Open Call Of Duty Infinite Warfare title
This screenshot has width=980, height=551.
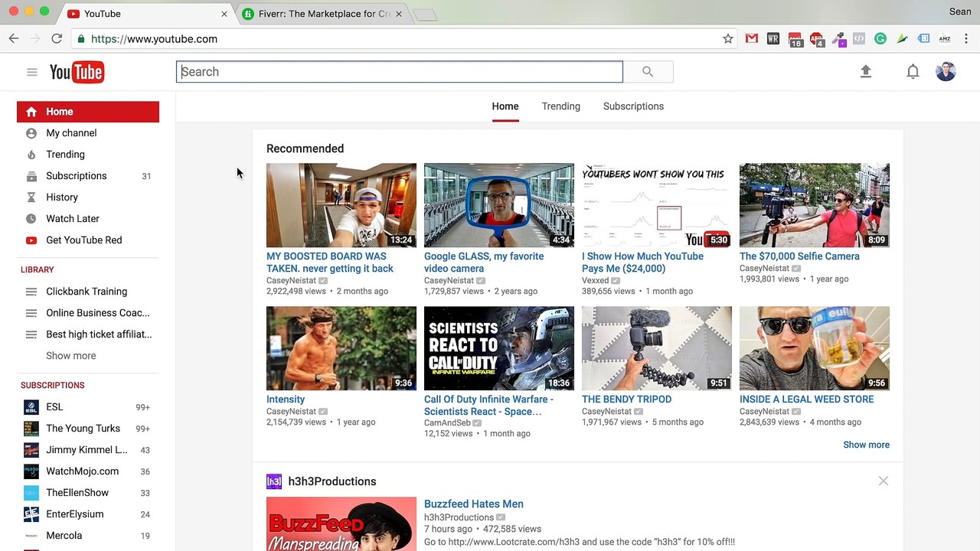click(488, 406)
